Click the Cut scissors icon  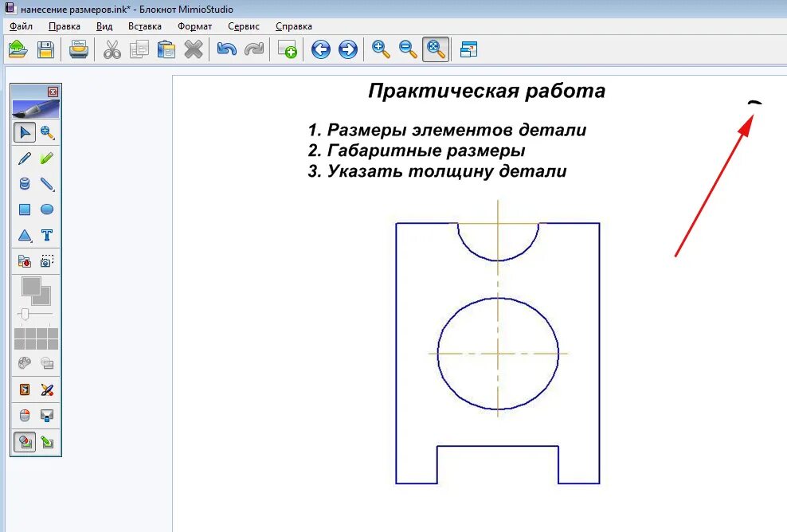click(x=112, y=49)
